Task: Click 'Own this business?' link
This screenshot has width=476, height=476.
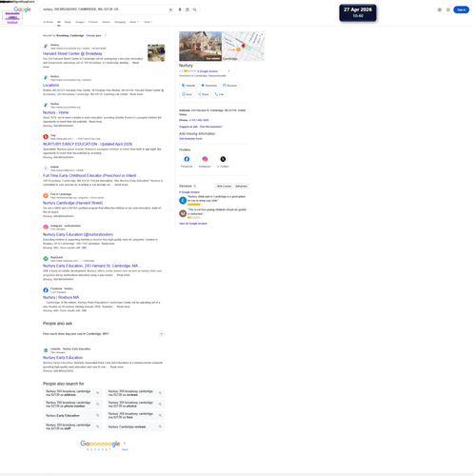Action: [x=211, y=127]
